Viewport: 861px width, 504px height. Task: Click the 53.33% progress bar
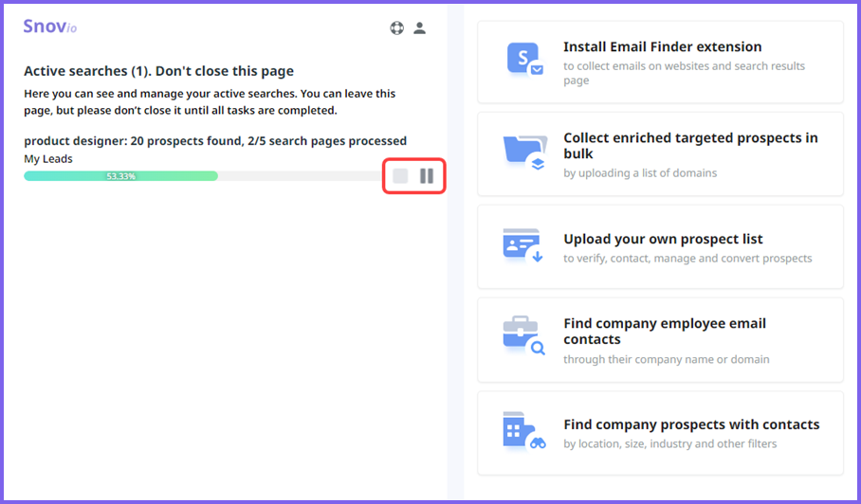203,176
